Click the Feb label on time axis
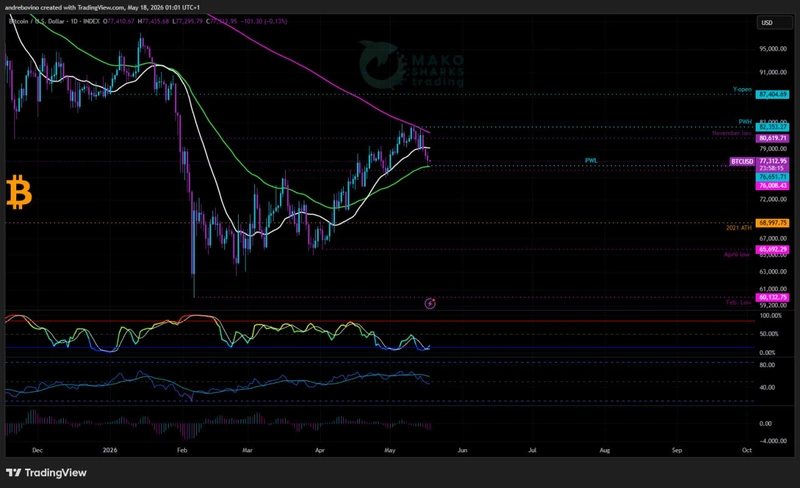 pyautogui.click(x=182, y=450)
